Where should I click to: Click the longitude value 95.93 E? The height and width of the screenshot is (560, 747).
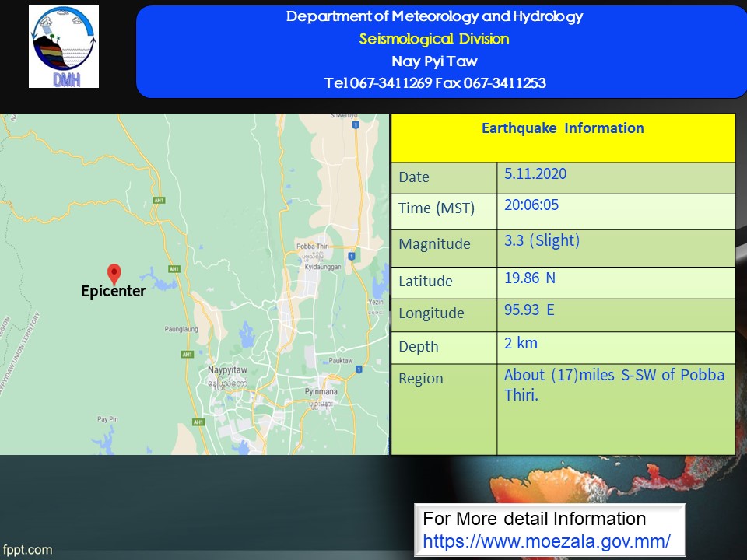tap(529, 310)
